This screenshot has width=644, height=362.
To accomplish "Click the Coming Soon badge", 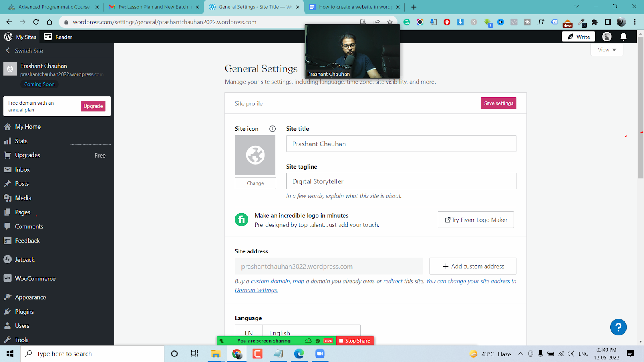I will (x=39, y=84).
